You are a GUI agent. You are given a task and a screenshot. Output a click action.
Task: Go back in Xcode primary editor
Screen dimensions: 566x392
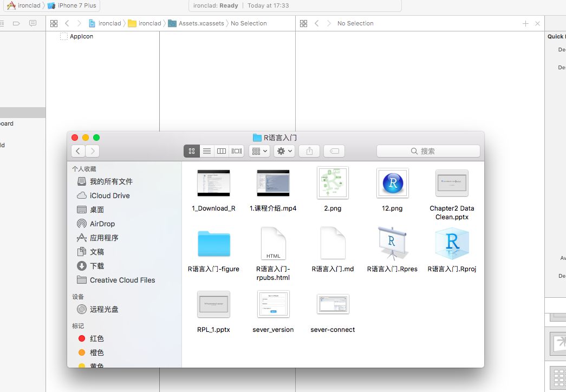pyautogui.click(x=67, y=23)
